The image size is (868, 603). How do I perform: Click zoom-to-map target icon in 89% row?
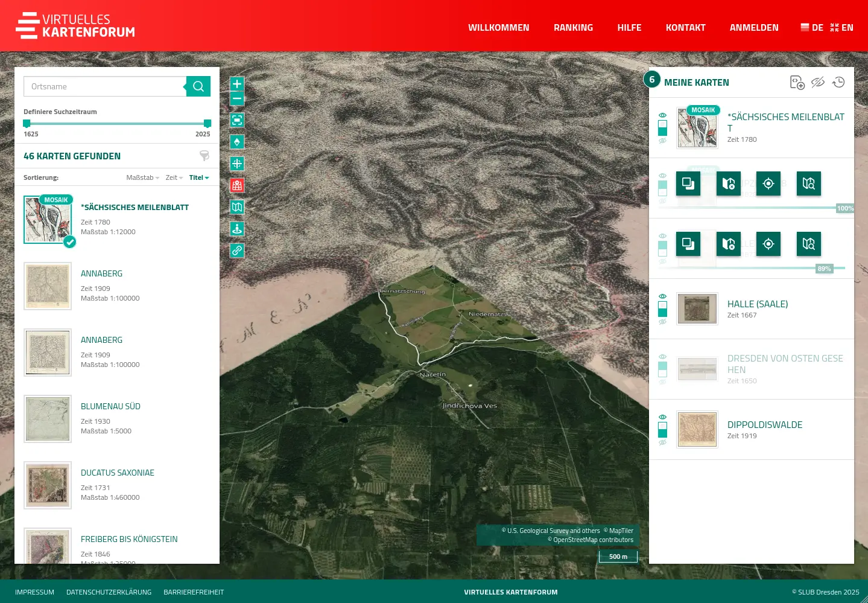click(768, 244)
